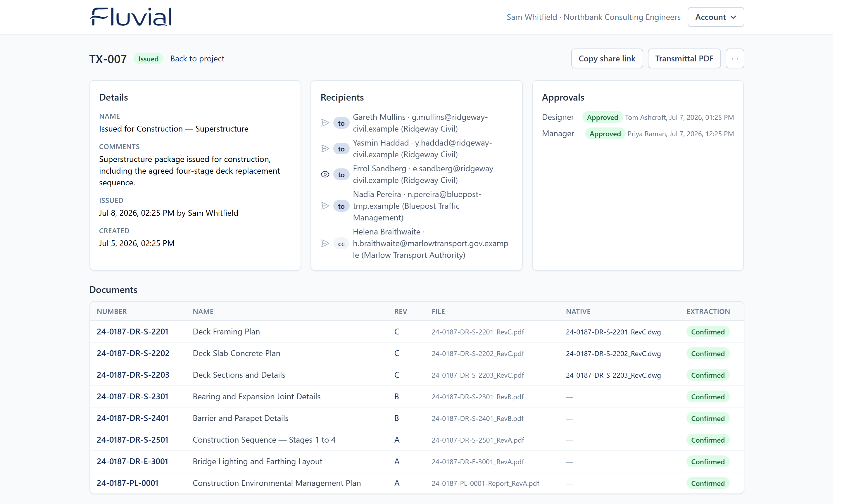
Task: Open document 24-0187-DR-S-2301
Action: click(132, 397)
